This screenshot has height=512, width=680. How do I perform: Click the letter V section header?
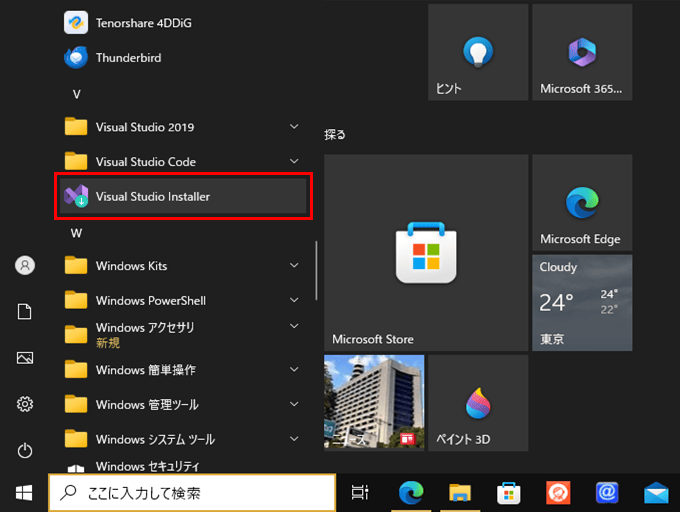tap(76, 93)
